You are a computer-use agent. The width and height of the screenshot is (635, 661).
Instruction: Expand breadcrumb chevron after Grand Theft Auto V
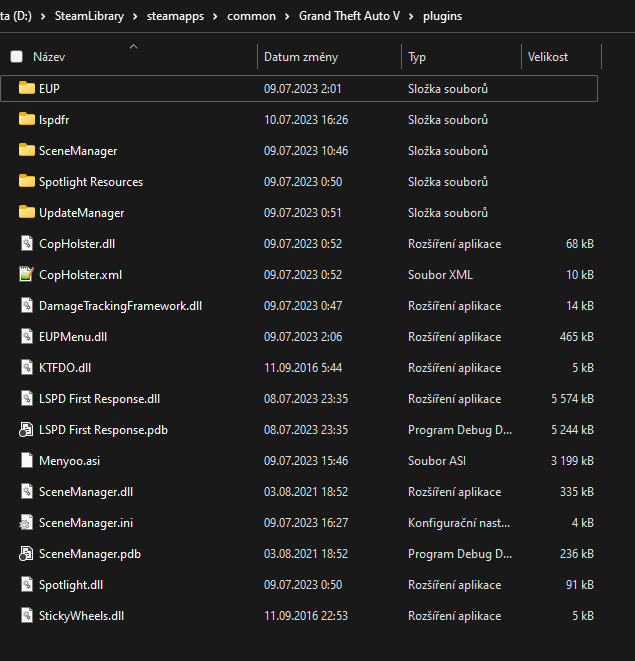click(414, 17)
